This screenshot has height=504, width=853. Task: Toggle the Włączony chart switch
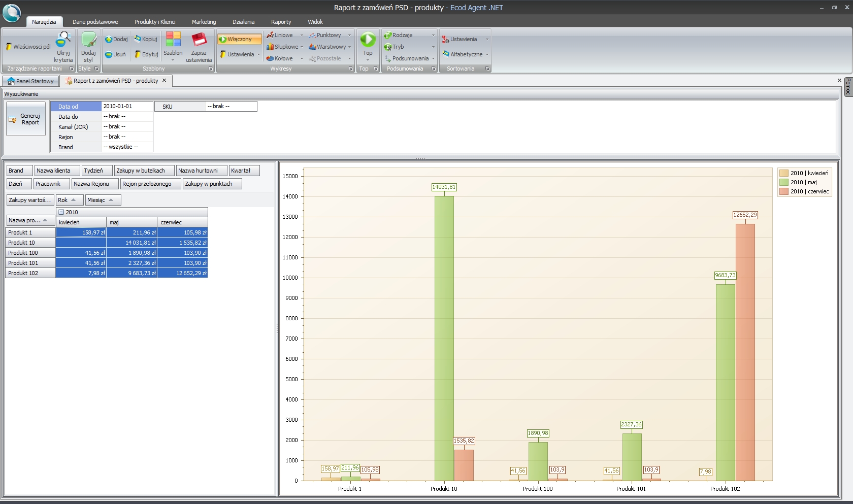[x=239, y=39]
